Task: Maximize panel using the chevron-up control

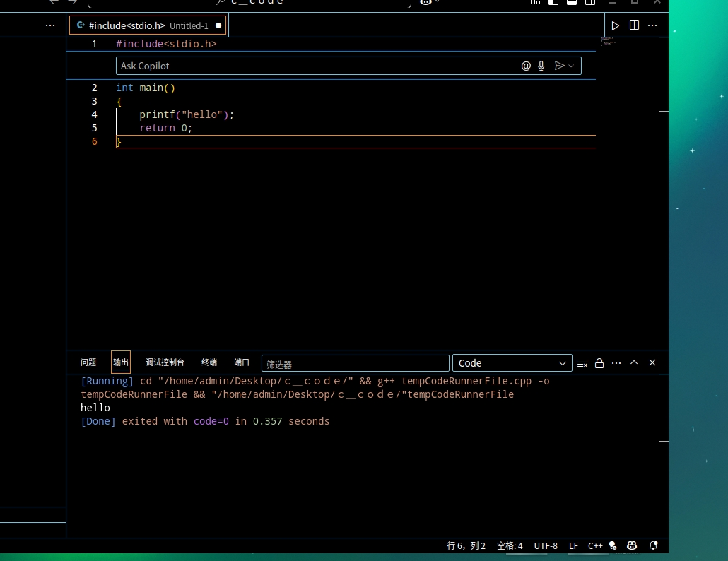Action: pos(634,362)
